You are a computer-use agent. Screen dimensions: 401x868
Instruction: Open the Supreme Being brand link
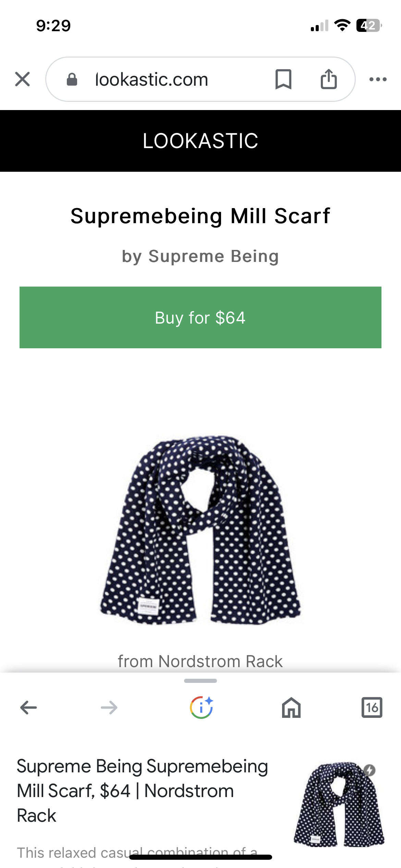pyautogui.click(x=214, y=256)
